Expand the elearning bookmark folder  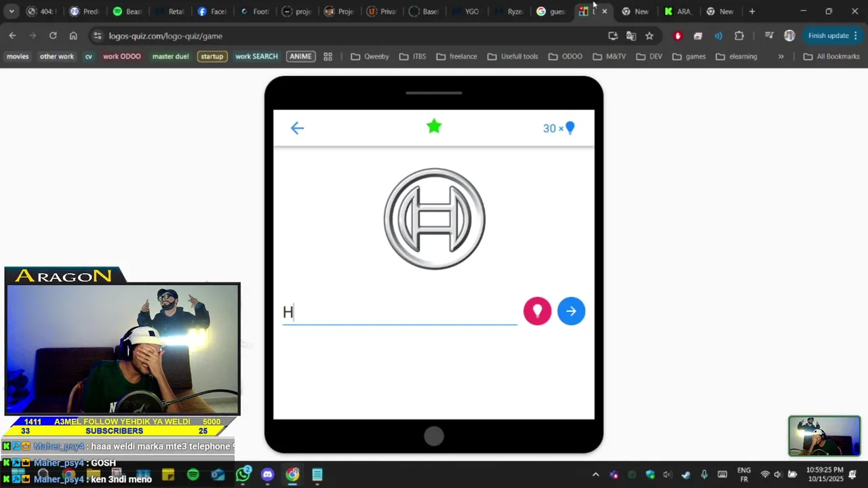(736, 56)
